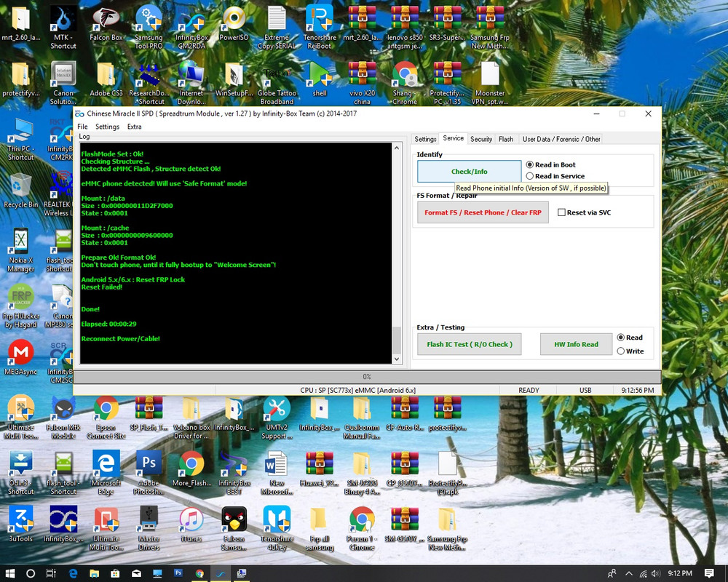Viewport: 728px width, 582px height.
Task: Select the This PC Shortcut desktop icon
Action: click(x=20, y=138)
